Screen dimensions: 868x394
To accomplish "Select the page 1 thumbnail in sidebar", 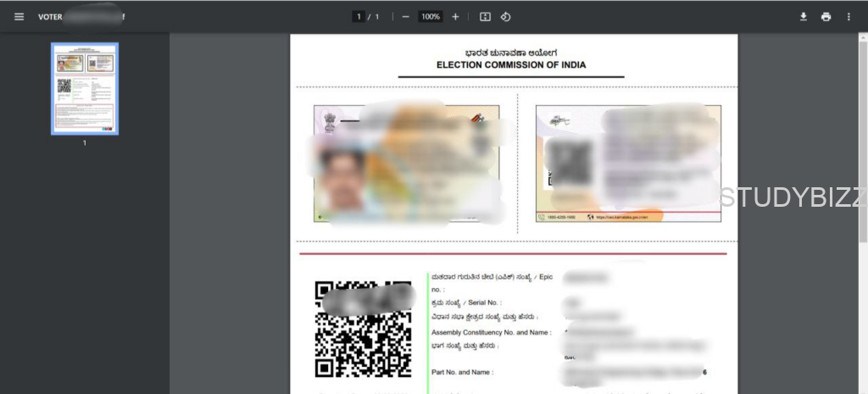I will click(85, 89).
